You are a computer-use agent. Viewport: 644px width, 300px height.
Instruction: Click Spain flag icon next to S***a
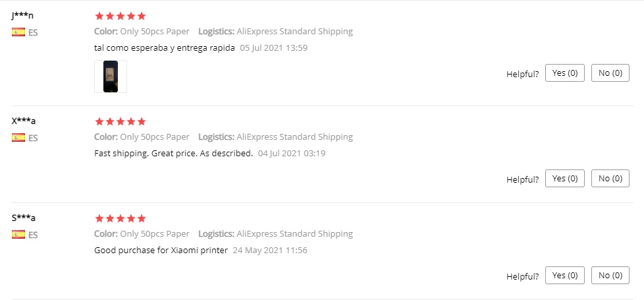pos(18,234)
